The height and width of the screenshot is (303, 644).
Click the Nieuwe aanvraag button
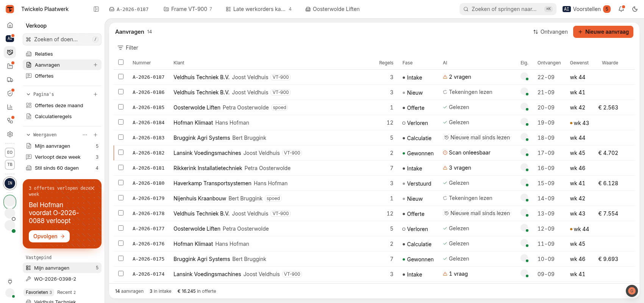[x=603, y=32]
